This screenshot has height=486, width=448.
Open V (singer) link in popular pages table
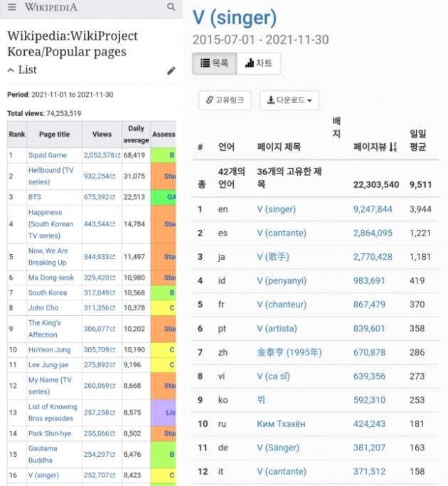click(x=43, y=475)
